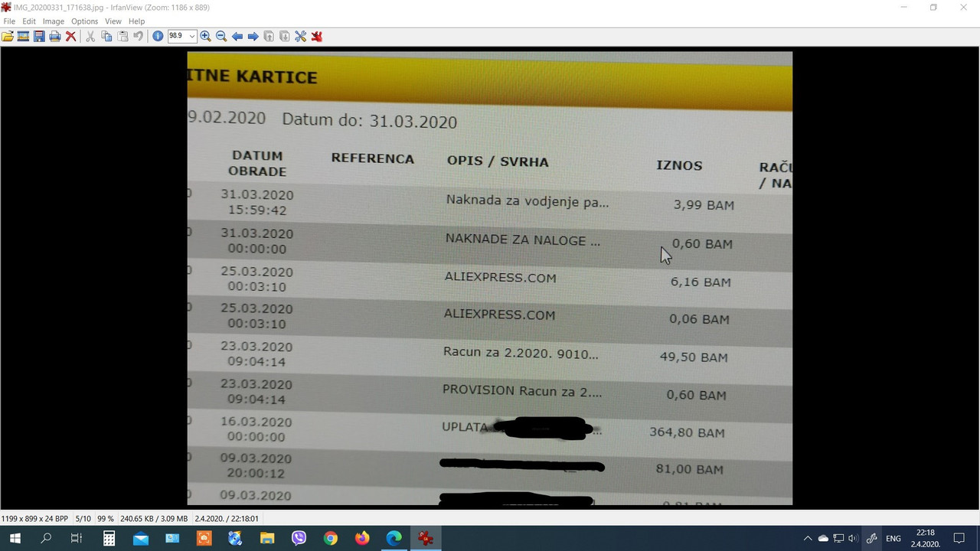Click the red IrfanView About icon
This screenshot has height=551, width=980.
(x=316, y=36)
